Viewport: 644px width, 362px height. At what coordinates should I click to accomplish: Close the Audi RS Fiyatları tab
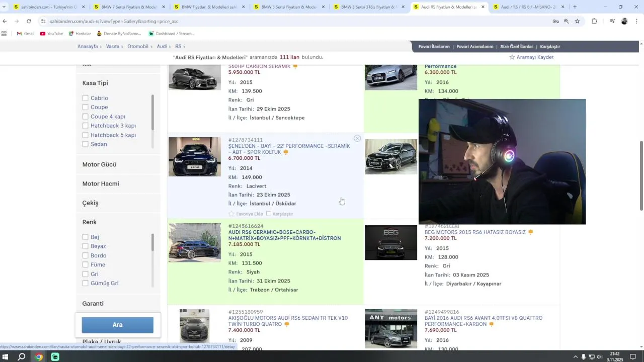coord(483,7)
